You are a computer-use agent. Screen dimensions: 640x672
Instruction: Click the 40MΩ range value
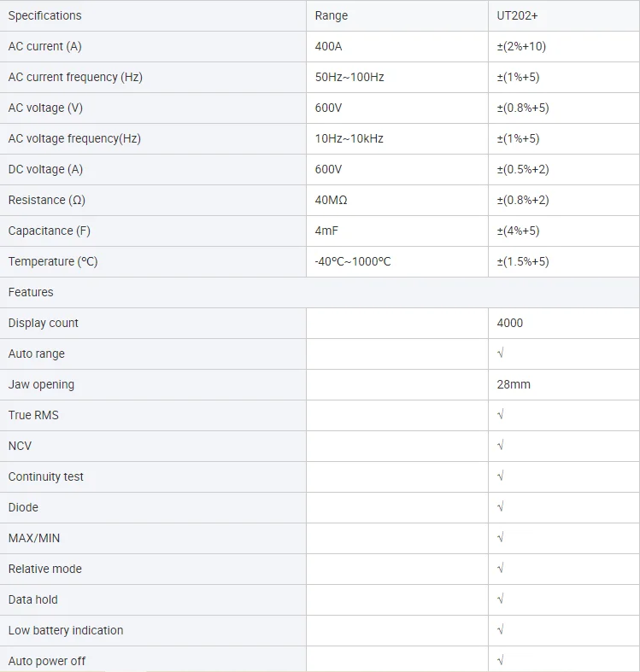[332, 200]
